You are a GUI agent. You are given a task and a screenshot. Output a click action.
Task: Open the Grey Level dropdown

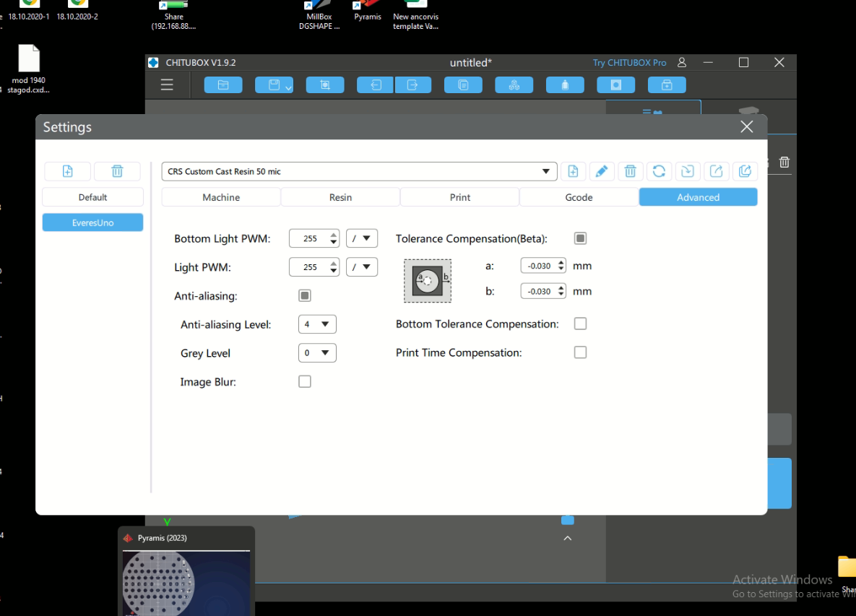(317, 353)
